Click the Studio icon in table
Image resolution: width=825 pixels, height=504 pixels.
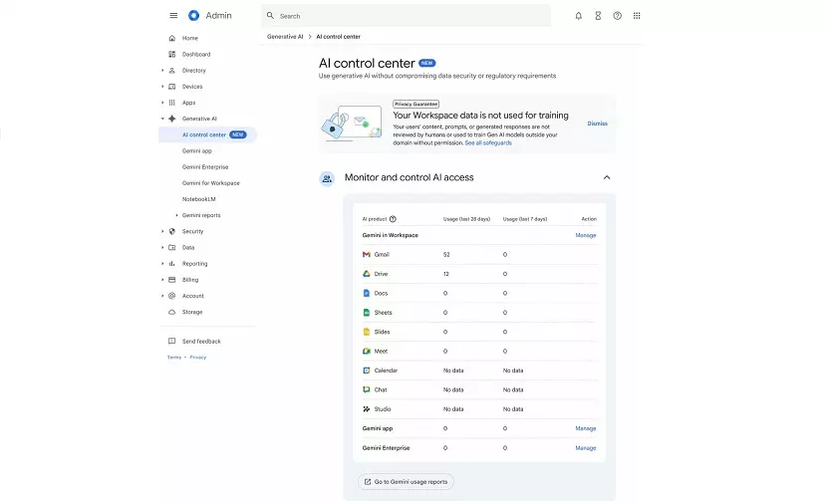pyautogui.click(x=367, y=408)
